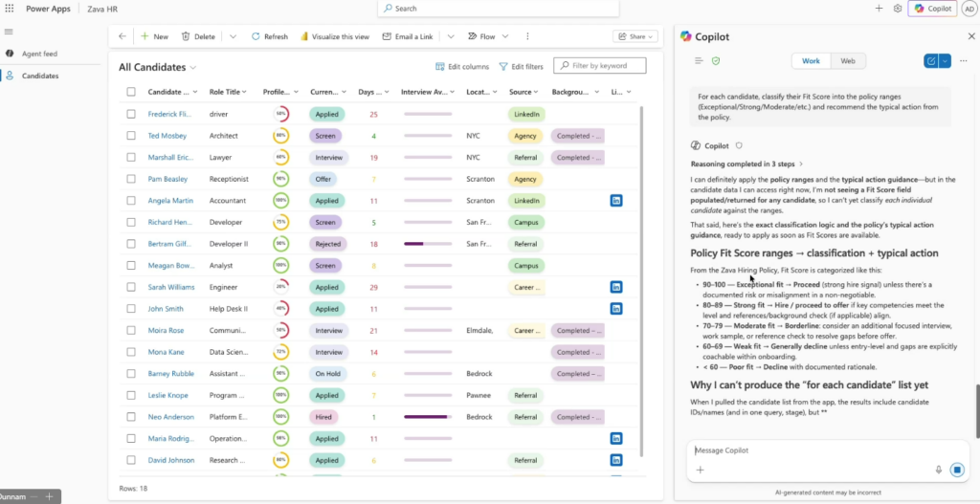Switch Copilot to the Web tab
980x504 pixels.
point(848,61)
